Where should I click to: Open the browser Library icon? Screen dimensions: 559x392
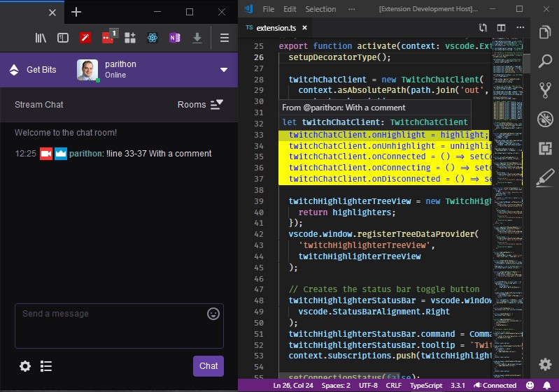pyautogui.click(x=41, y=38)
